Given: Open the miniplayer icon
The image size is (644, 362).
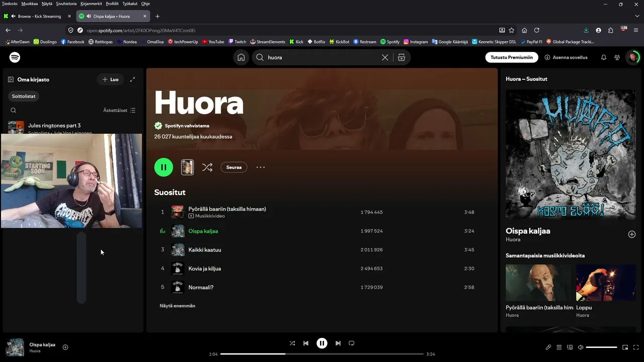Looking at the screenshot, I should point(625,347).
